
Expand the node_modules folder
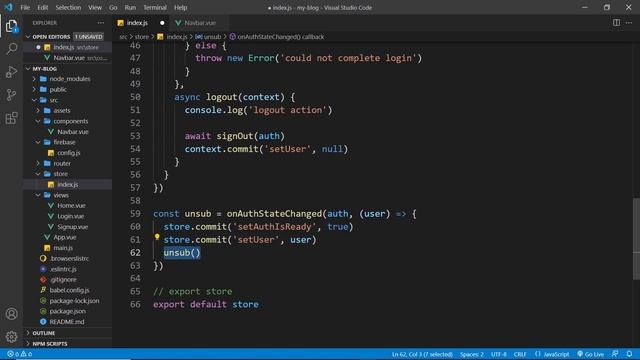(x=67, y=79)
